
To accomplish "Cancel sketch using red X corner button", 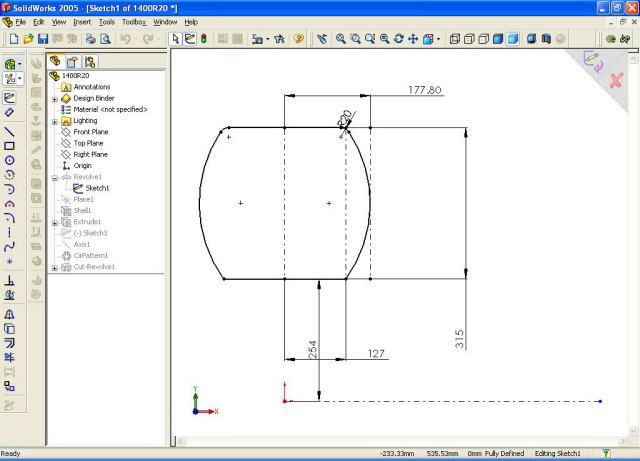I will click(616, 80).
